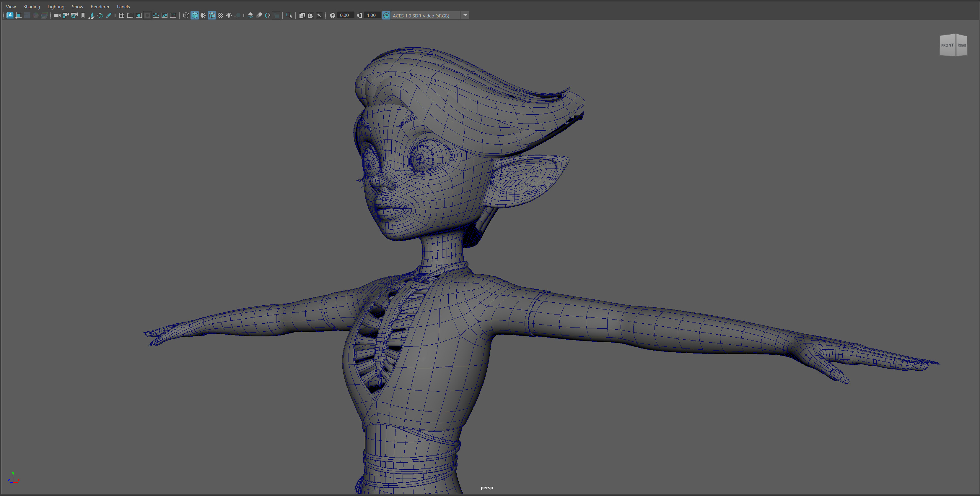Toggle 2D Pan/Zoom icon
Screen dimensions: 980x496
[100, 15]
